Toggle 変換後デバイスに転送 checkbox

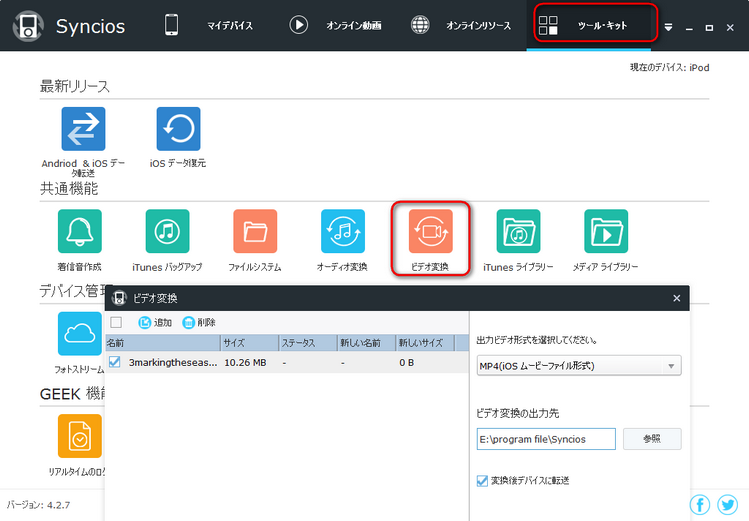[482, 480]
